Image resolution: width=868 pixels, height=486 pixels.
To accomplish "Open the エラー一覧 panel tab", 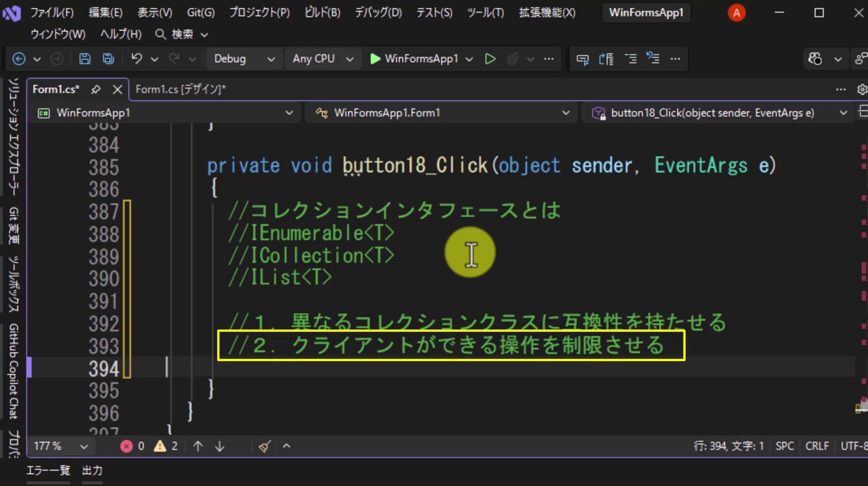I will tap(48, 471).
